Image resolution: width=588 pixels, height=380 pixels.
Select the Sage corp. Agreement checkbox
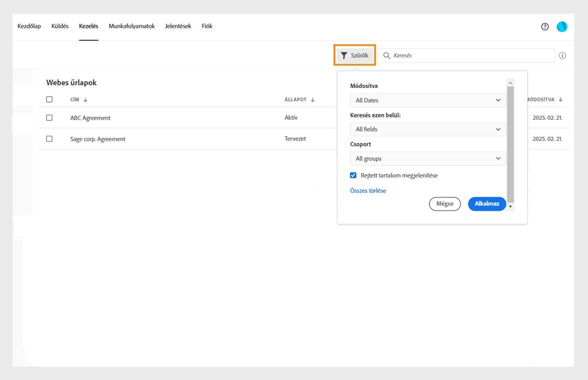49,139
